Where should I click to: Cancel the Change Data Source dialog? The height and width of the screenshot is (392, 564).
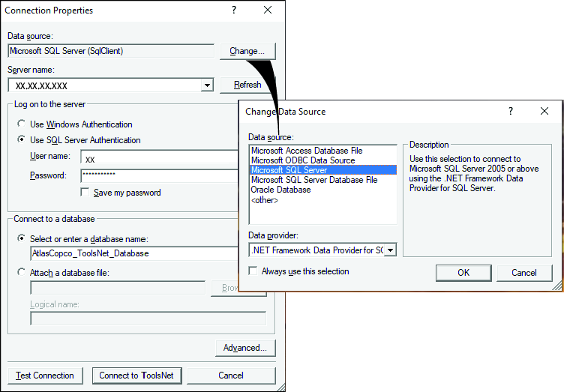[524, 273]
